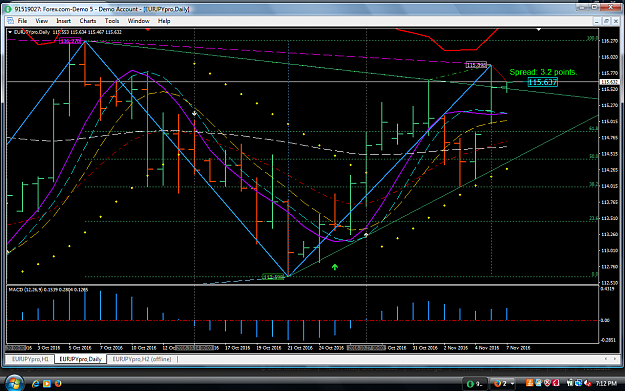Click the 7 Nov 2016 date label
Screen dimensions: 625x391
pyautogui.click(x=518, y=348)
